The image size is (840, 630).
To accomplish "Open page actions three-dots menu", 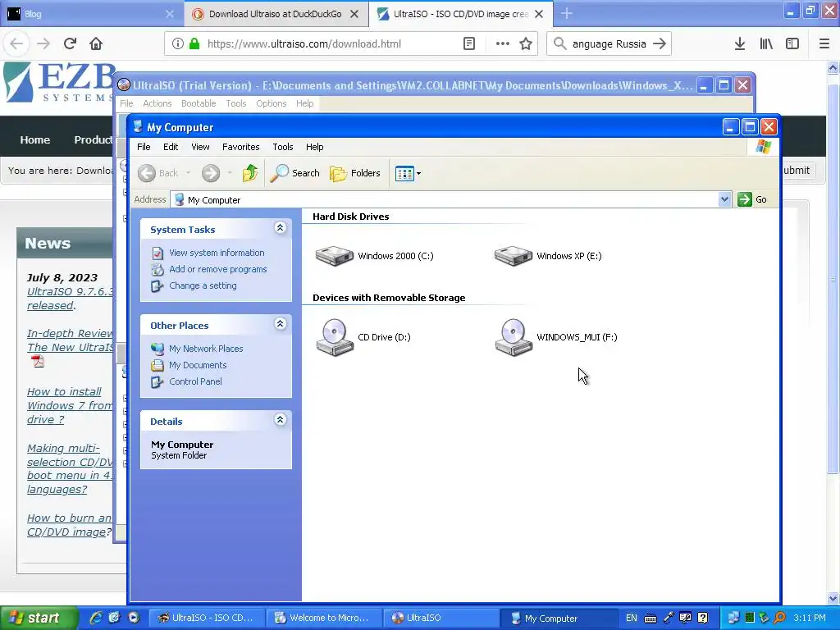I will pos(502,44).
